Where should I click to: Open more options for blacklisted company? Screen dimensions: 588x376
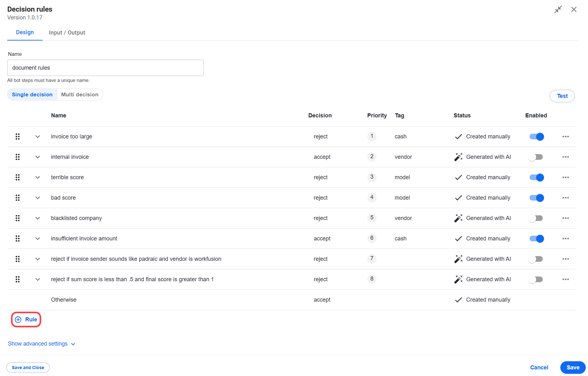coord(566,218)
